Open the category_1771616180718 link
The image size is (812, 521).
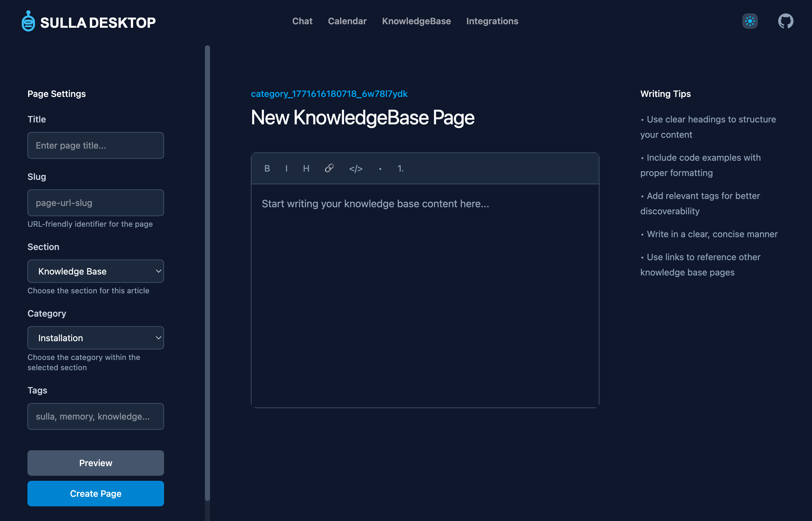click(x=329, y=94)
